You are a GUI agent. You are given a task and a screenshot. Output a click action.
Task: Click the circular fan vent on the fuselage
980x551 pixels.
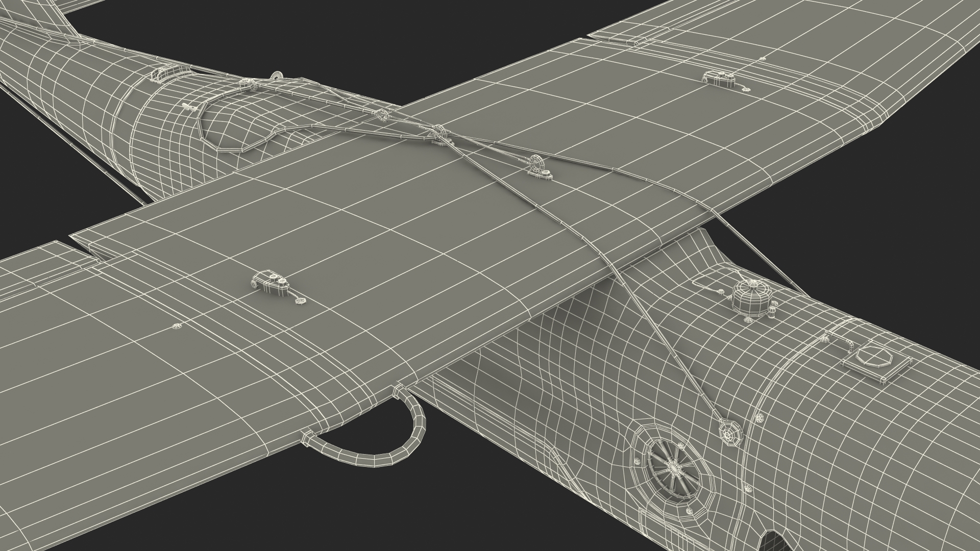pos(674,467)
